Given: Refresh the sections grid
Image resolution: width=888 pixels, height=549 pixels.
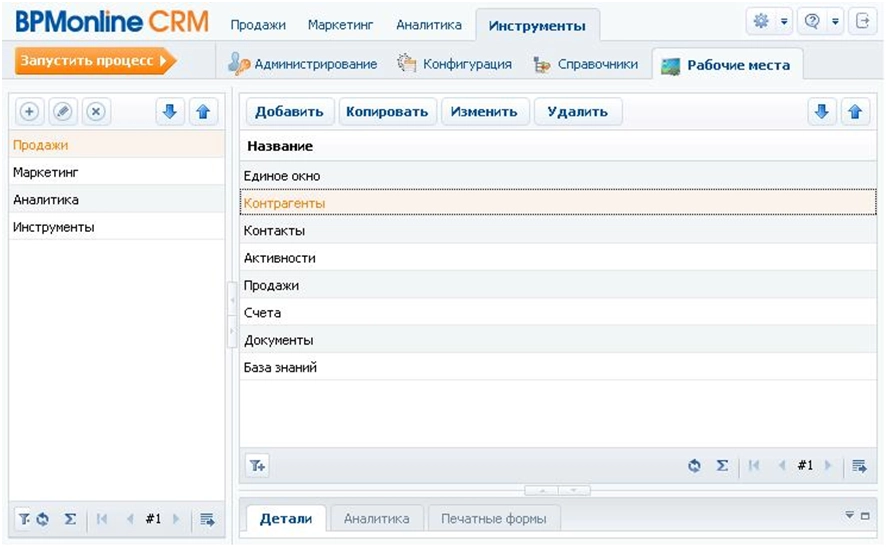Looking at the screenshot, I should coord(694,466).
